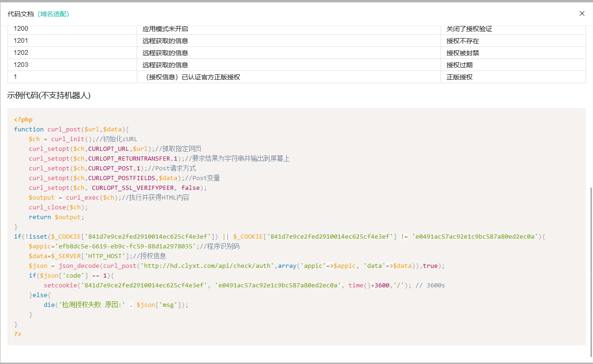Select the 1202 status code cell
This screenshot has height=364, width=593.
pyautogui.click(x=21, y=53)
